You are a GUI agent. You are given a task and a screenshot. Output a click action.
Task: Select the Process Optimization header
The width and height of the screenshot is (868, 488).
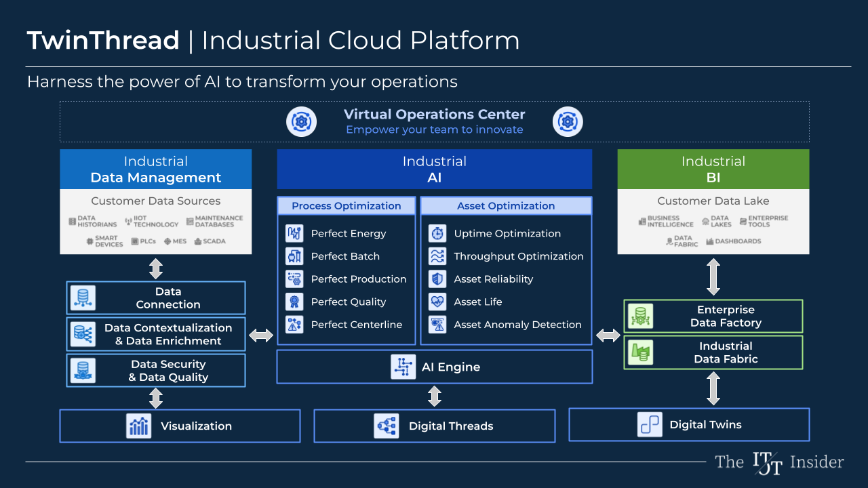(347, 206)
